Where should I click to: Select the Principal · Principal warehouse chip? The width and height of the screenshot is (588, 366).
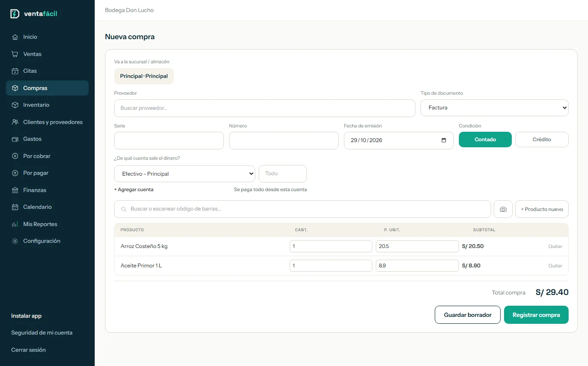(x=144, y=76)
